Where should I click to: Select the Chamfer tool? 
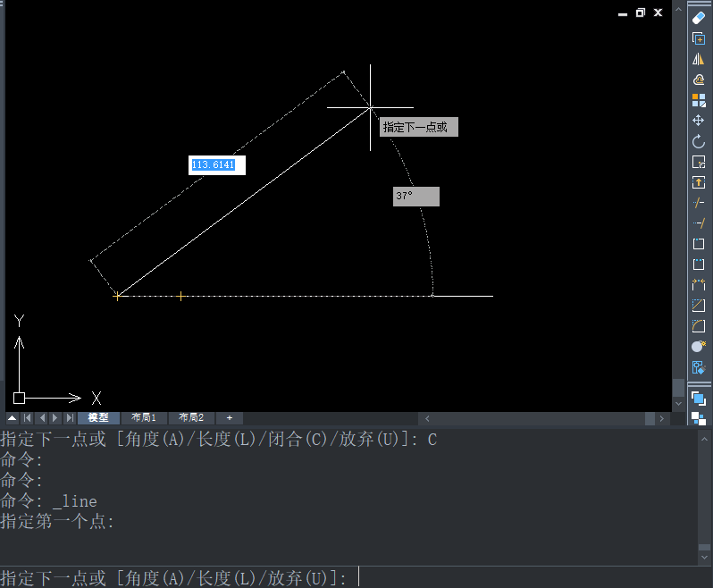[x=699, y=305]
